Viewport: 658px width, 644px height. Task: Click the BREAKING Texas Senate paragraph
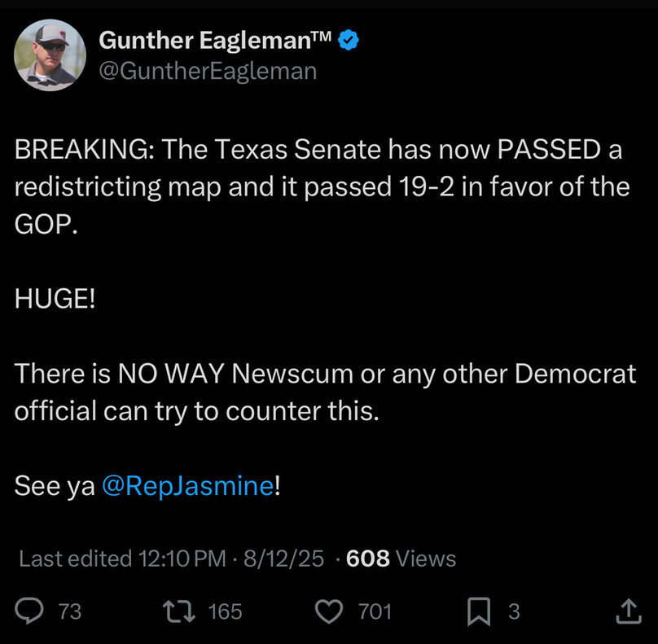click(321, 187)
